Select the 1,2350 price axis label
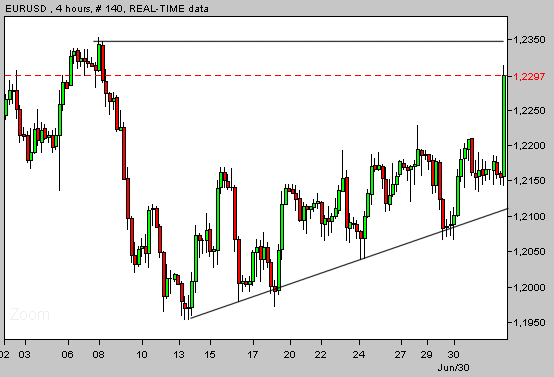The height and width of the screenshot is (377, 554). pyautogui.click(x=529, y=40)
